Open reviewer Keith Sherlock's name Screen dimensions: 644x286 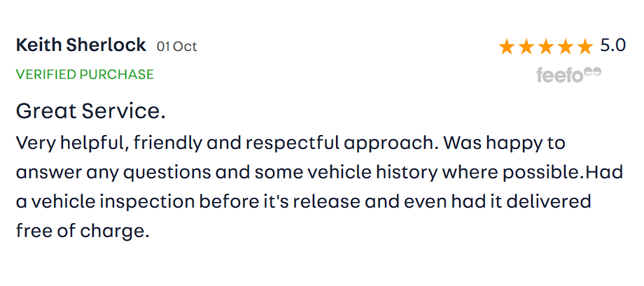(x=80, y=45)
